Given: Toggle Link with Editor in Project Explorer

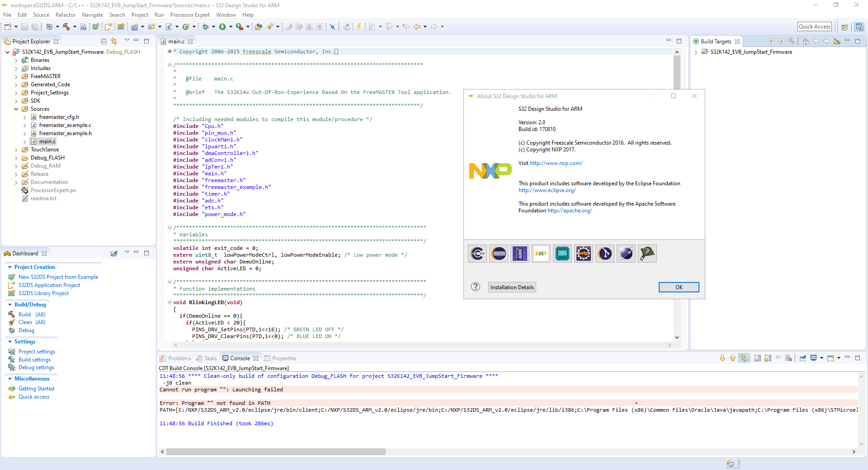Looking at the screenshot, I should click(x=114, y=41).
